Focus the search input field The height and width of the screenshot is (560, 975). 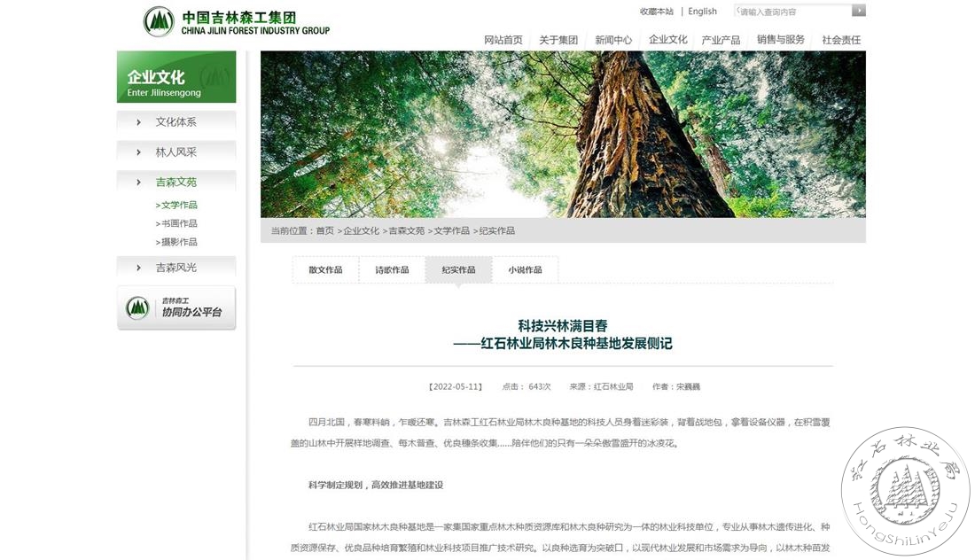tap(793, 11)
